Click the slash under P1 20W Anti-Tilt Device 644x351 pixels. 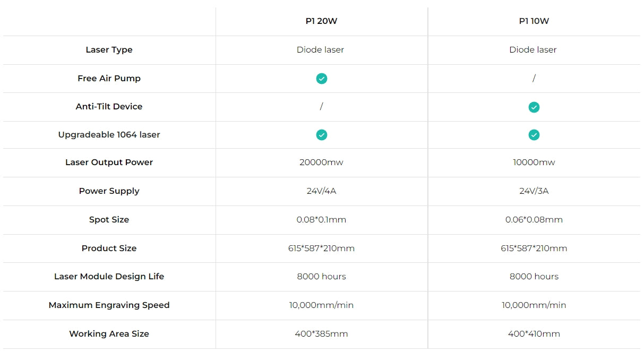(322, 107)
